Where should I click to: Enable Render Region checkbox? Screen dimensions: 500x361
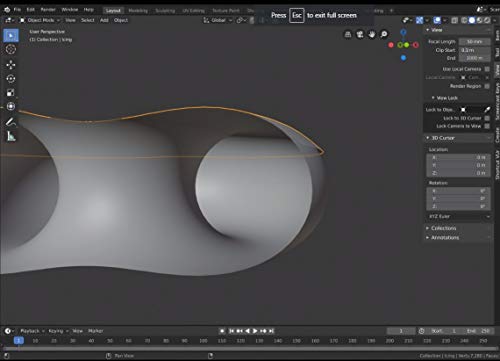(x=487, y=86)
